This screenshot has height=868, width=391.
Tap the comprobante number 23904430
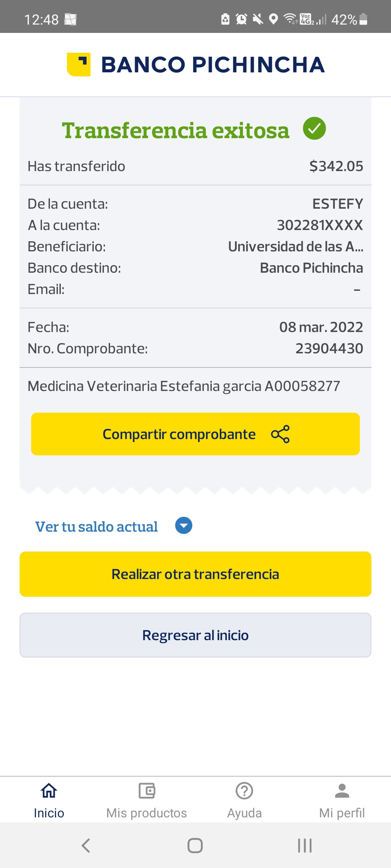tap(329, 349)
